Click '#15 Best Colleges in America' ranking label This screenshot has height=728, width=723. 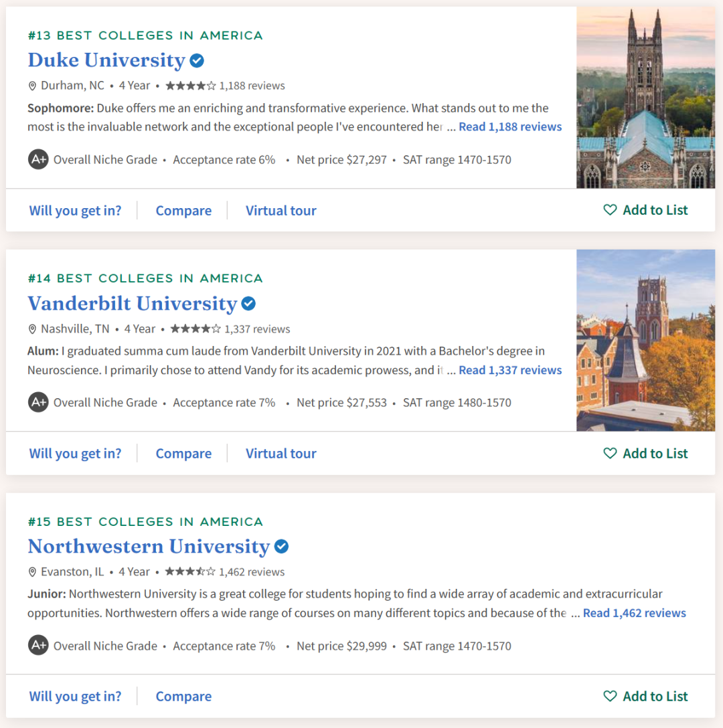pyautogui.click(x=145, y=521)
